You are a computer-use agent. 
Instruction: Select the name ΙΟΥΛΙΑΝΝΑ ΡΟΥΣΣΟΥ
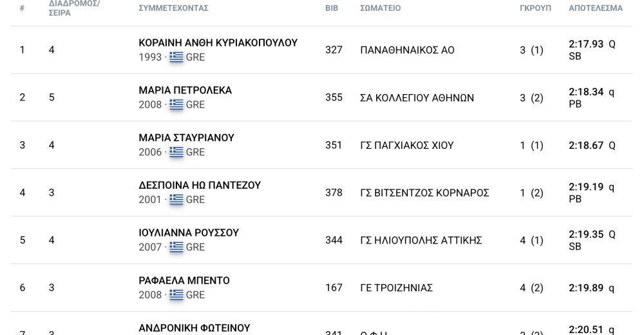tap(189, 233)
